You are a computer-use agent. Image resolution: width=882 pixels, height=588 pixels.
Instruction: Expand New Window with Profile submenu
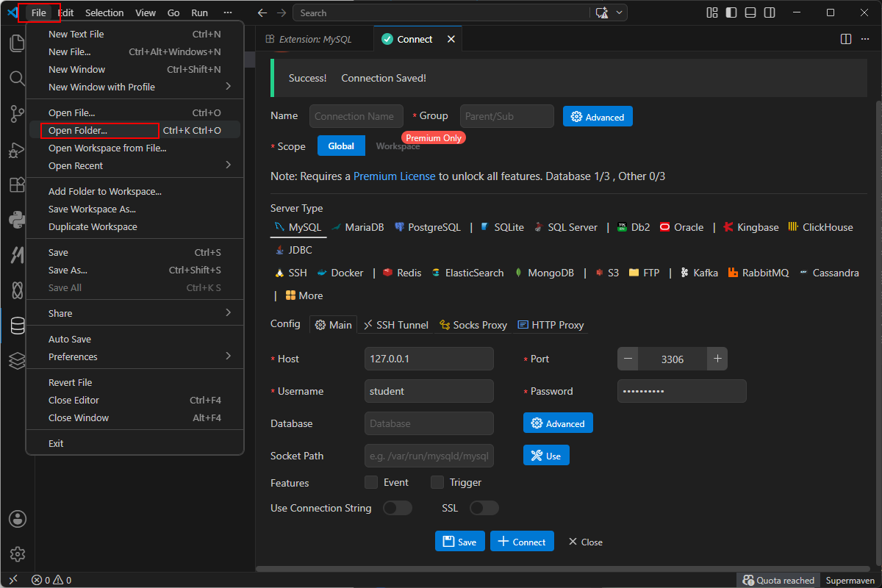[135, 87]
